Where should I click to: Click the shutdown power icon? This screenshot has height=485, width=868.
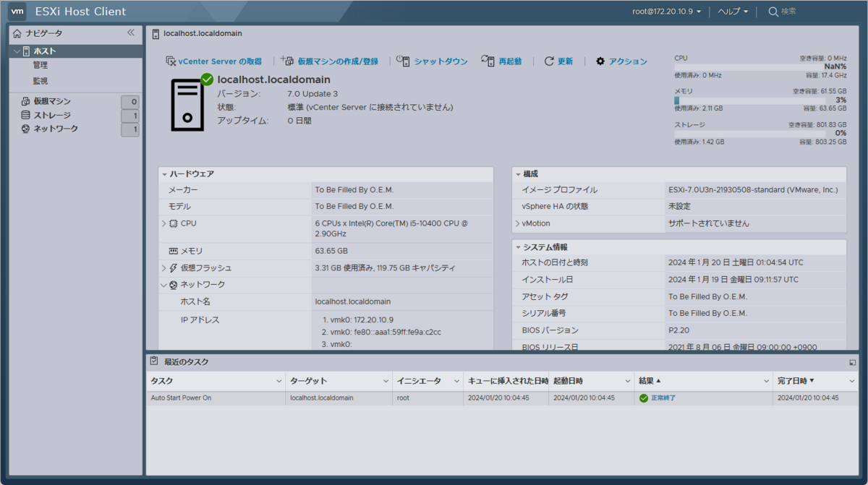coord(403,61)
